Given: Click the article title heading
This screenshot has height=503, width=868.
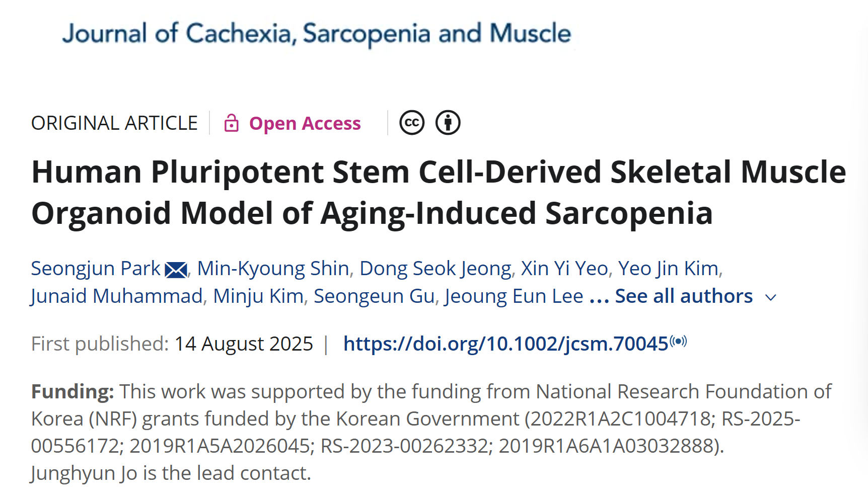Looking at the screenshot, I should (x=439, y=192).
